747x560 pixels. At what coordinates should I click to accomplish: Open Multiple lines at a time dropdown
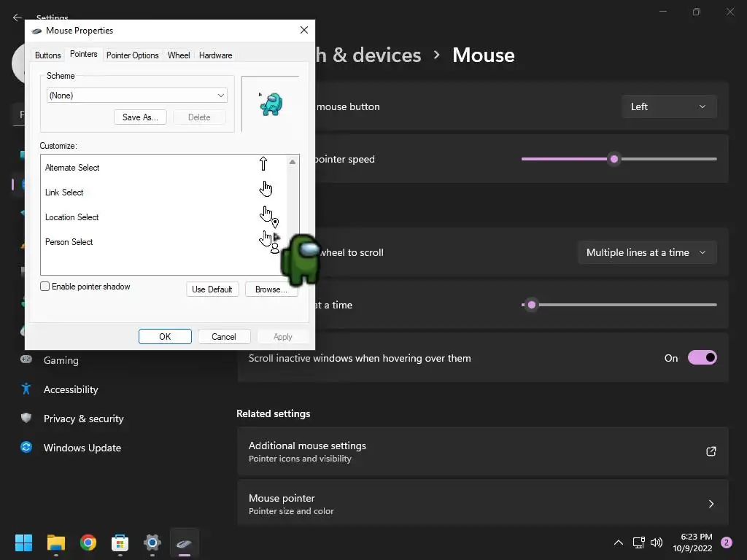(x=647, y=252)
